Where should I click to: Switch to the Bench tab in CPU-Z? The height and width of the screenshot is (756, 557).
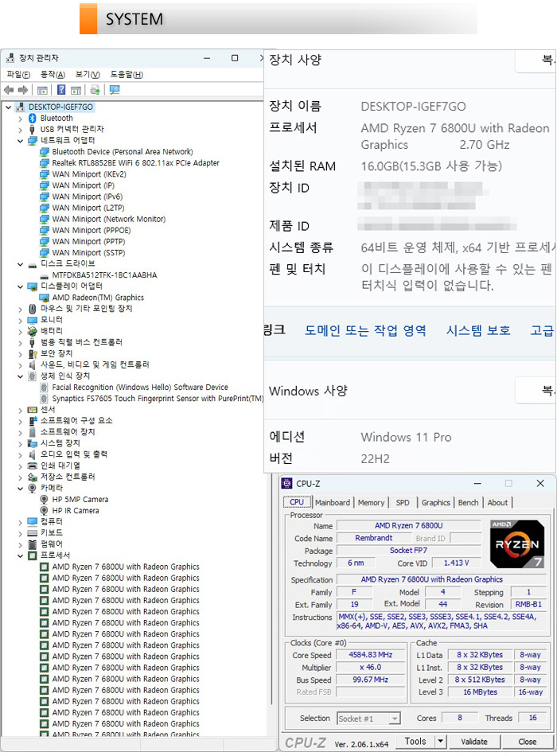pos(468,502)
